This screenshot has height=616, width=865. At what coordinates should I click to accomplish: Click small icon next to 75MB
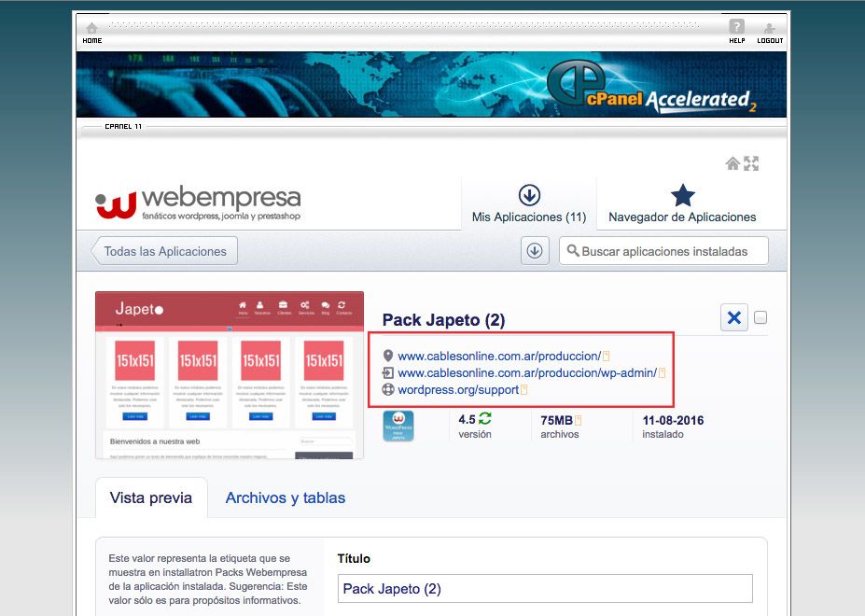(x=579, y=421)
